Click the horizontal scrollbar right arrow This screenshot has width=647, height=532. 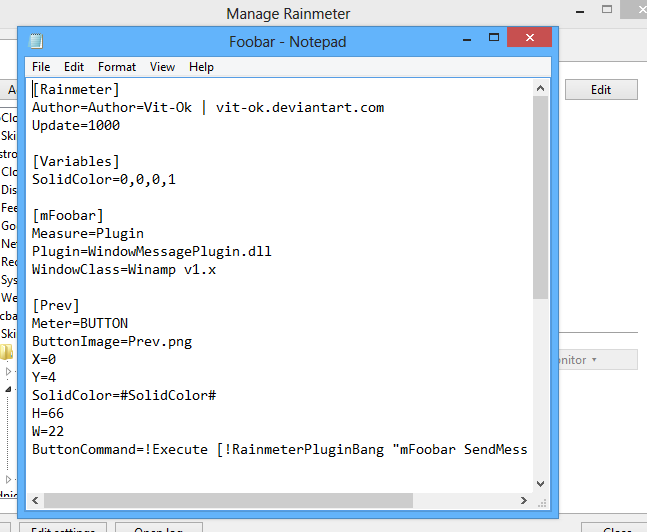pyautogui.click(x=524, y=501)
